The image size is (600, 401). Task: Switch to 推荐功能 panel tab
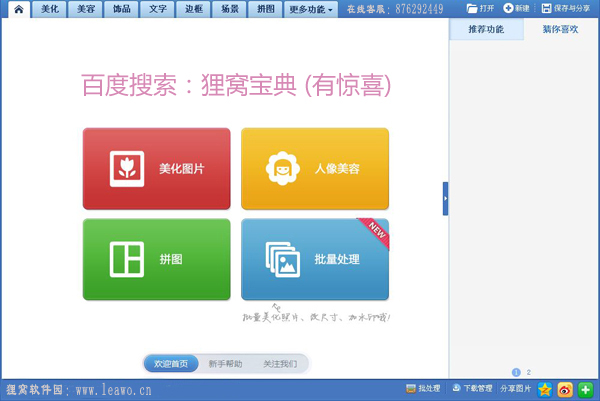486,29
